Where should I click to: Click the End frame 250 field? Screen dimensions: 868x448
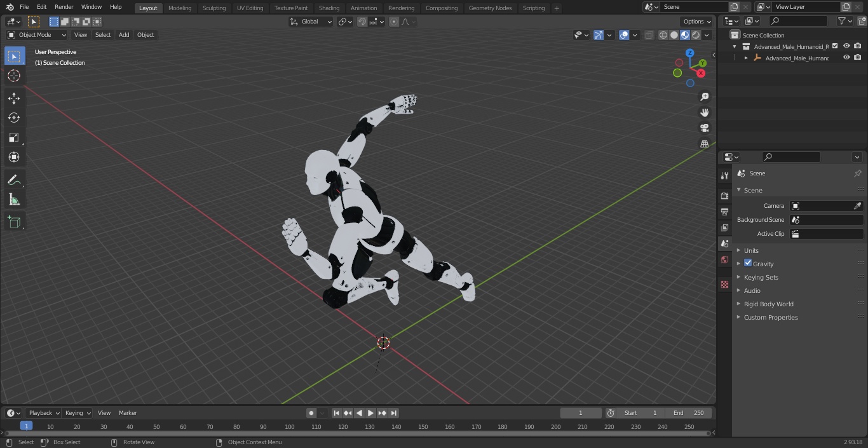pyautogui.click(x=689, y=413)
